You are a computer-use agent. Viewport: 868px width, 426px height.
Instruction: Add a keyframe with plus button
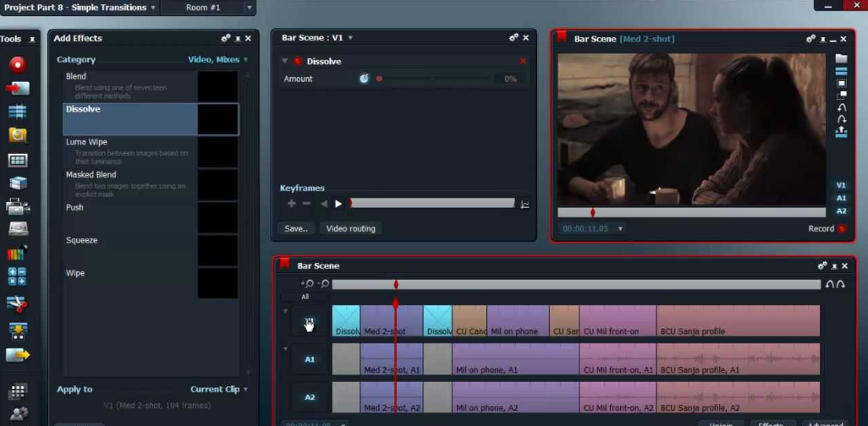[291, 204]
